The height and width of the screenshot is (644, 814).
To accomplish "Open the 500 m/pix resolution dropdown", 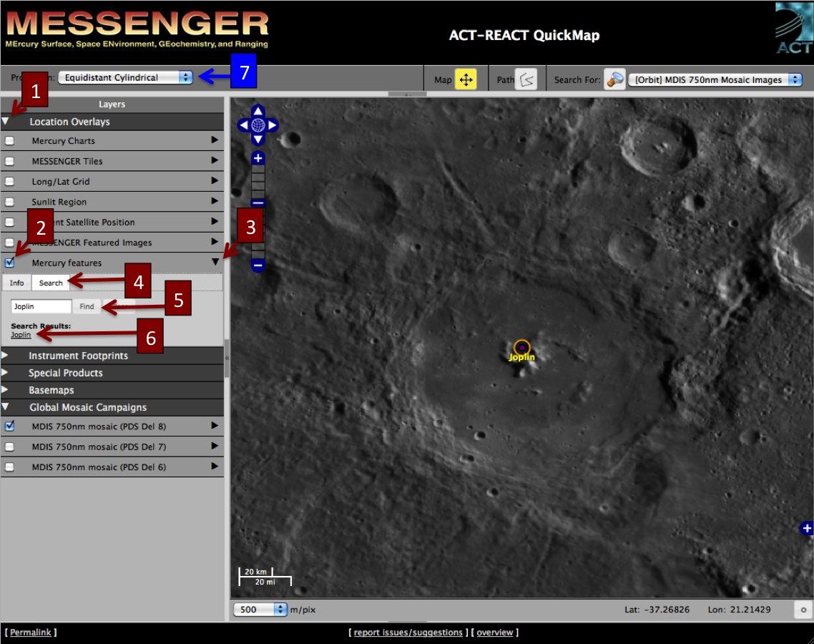I will [x=260, y=610].
